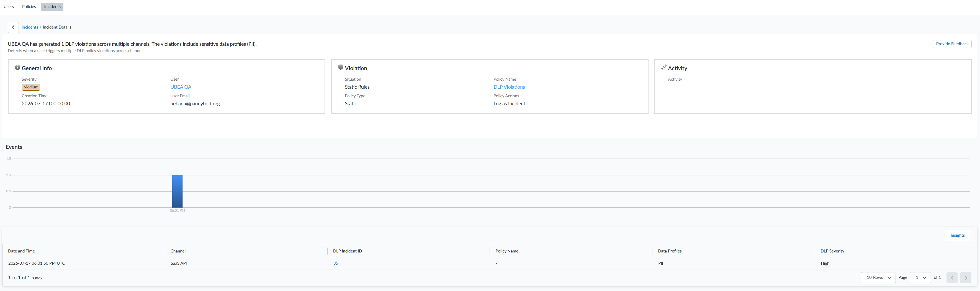Open DLP Incident ID 35 link

[x=336, y=263]
